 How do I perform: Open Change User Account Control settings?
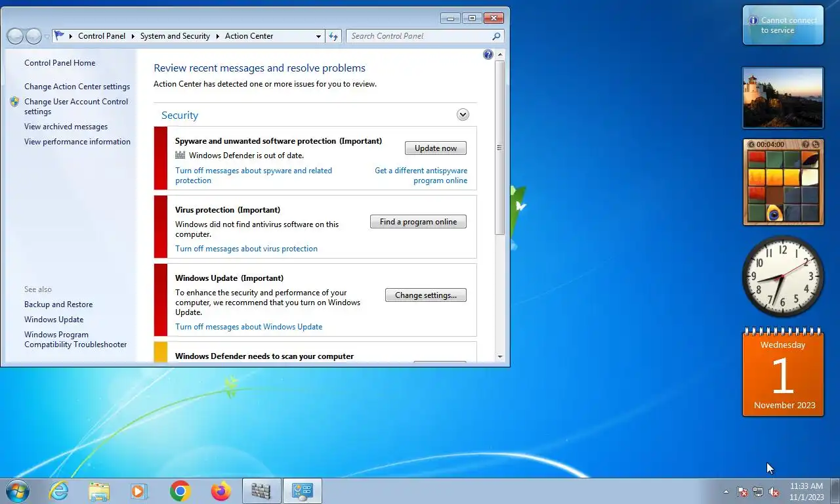tap(76, 106)
